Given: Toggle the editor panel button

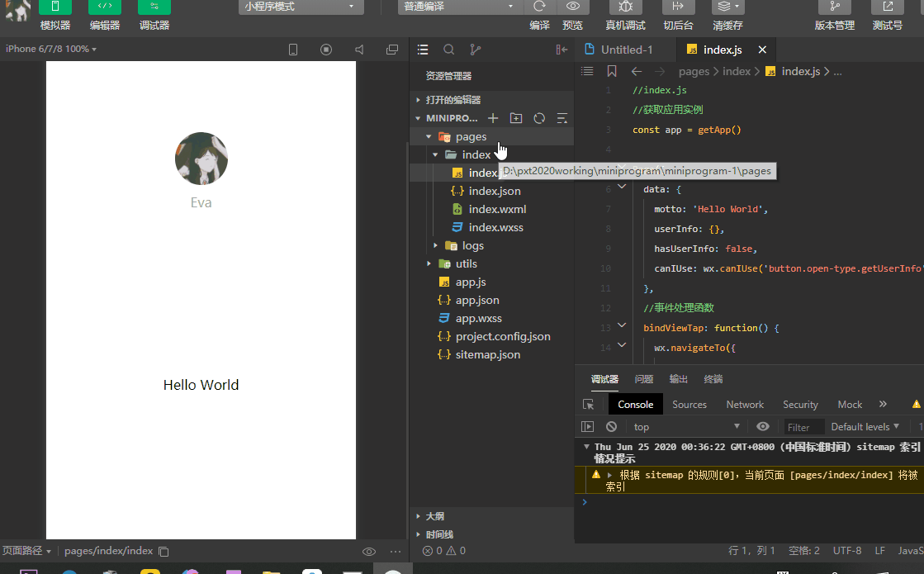Looking at the screenshot, I should coord(104,7).
